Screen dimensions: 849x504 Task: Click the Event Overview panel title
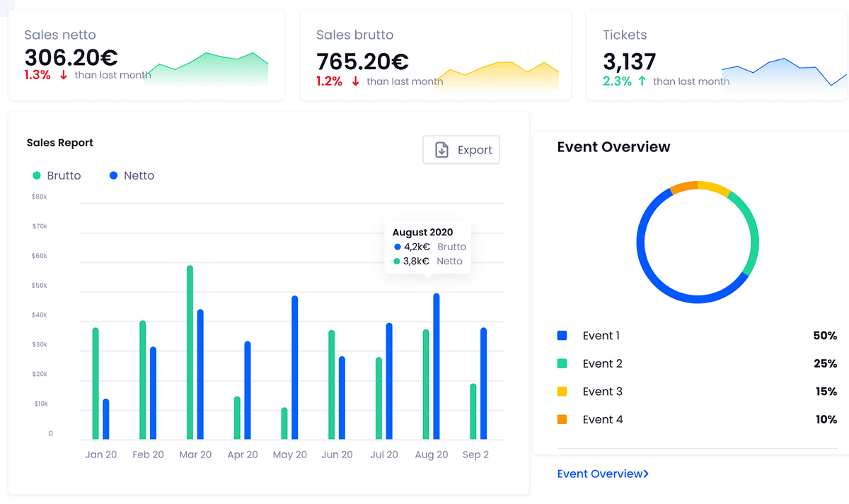(x=613, y=147)
